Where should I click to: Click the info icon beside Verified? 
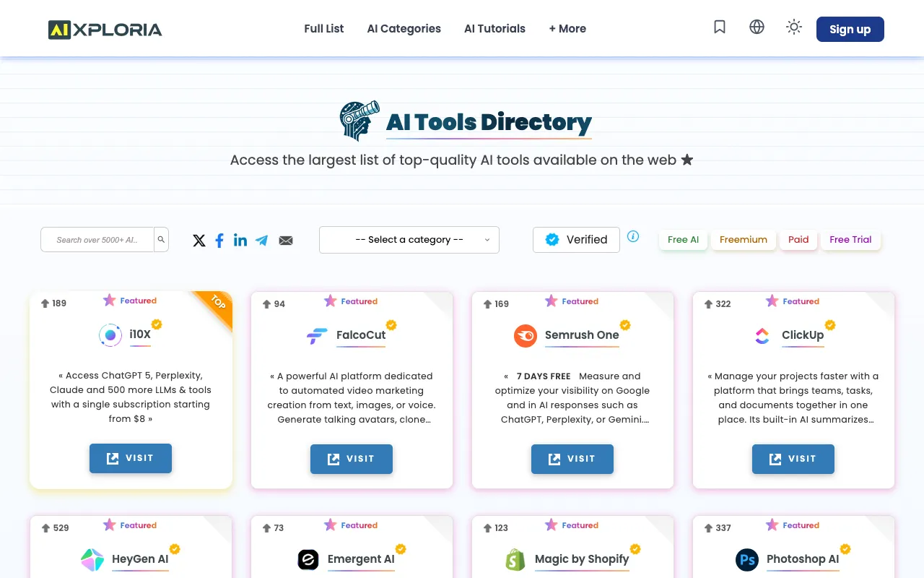[633, 236]
